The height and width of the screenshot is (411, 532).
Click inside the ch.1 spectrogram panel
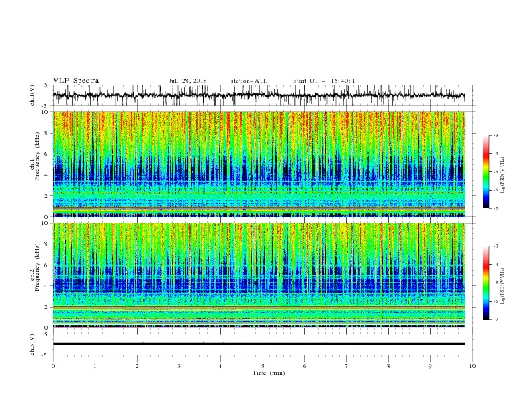point(259,164)
